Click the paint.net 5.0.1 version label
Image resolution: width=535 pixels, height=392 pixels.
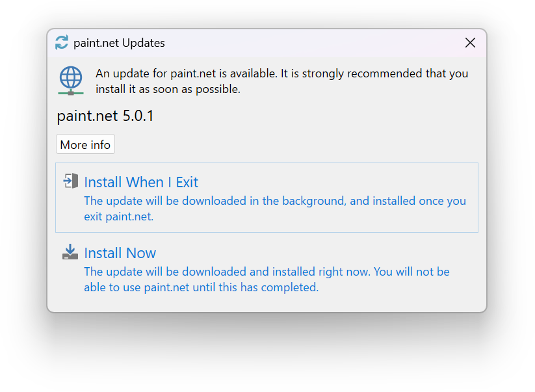(x=105, y=116)
